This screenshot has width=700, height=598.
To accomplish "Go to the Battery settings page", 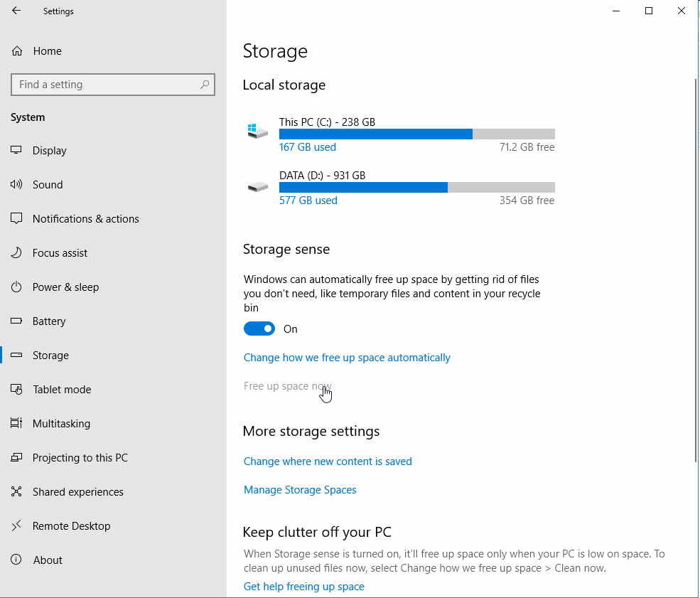I will [49, 321].
